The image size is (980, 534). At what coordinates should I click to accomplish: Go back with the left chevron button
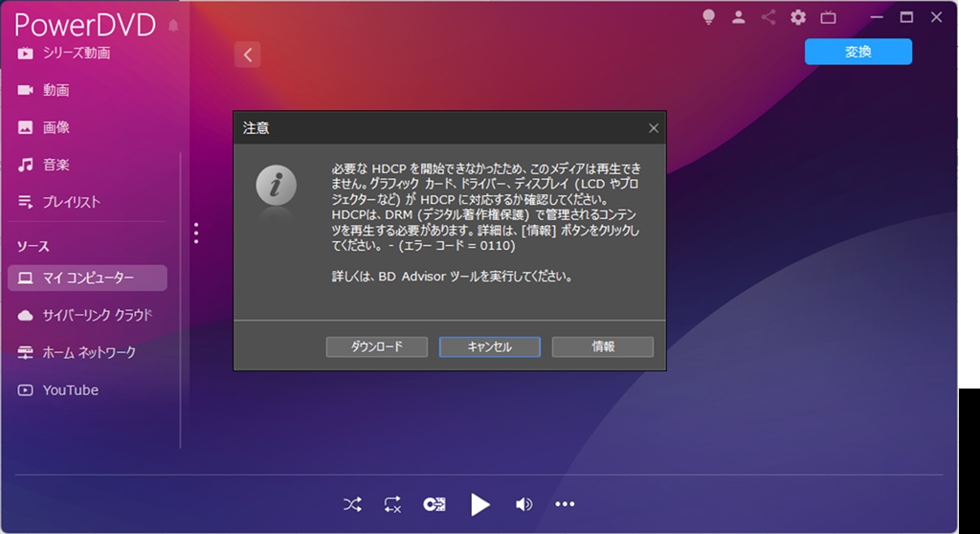(x=248, y=55)
